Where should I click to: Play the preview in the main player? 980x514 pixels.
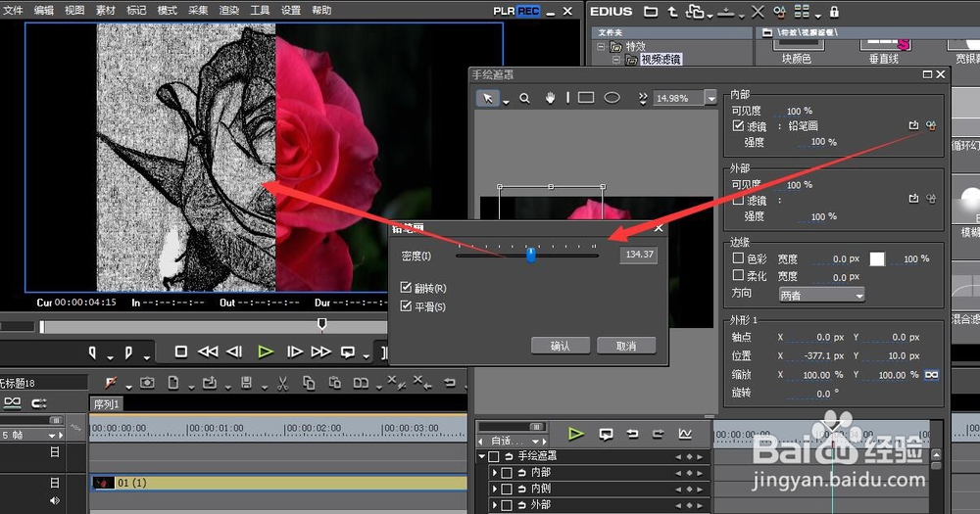(x=265, y=351)
